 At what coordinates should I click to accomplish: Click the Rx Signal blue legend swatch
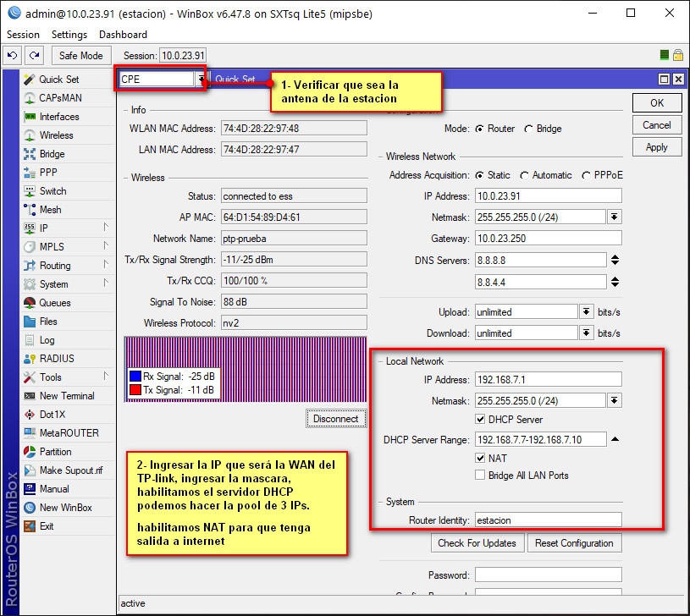(x=135, y=376)
